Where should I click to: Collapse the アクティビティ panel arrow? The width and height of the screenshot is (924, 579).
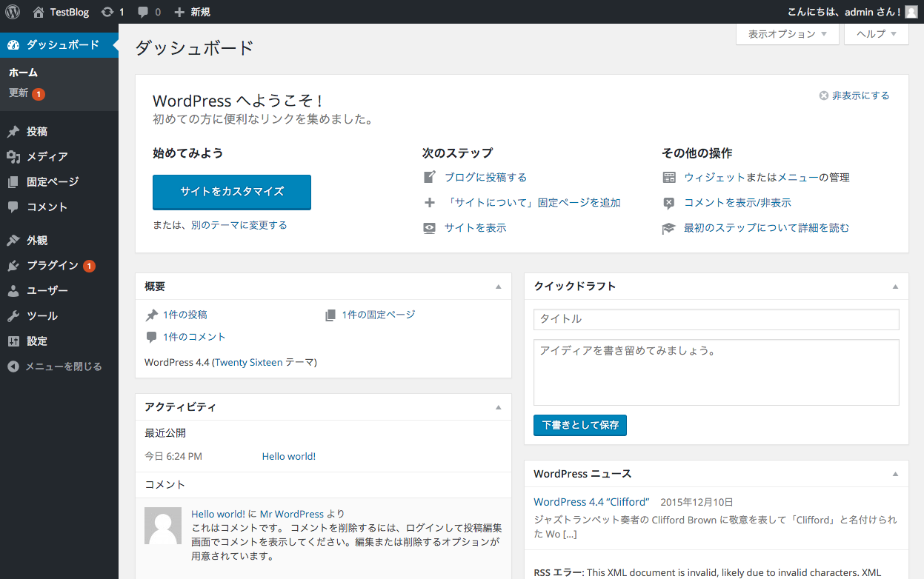499,407
